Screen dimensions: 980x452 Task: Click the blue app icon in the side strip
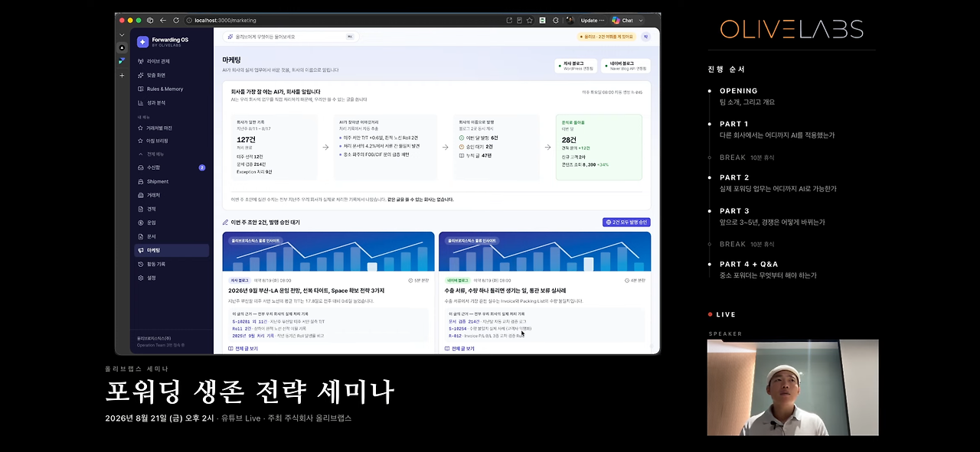coord(122,60)
